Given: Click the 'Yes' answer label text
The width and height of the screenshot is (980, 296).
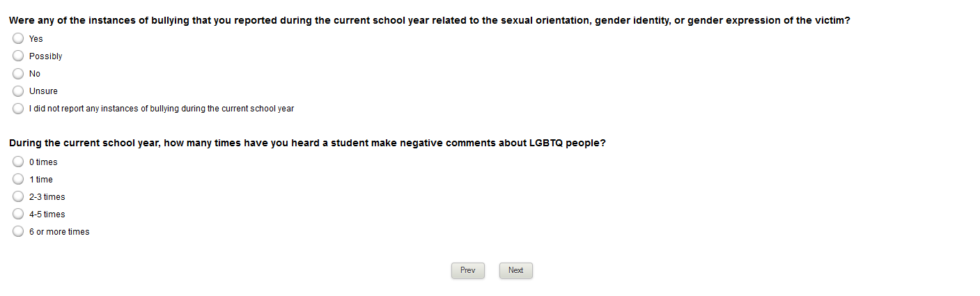Looking at the screenshot, I should pos(36,39).
